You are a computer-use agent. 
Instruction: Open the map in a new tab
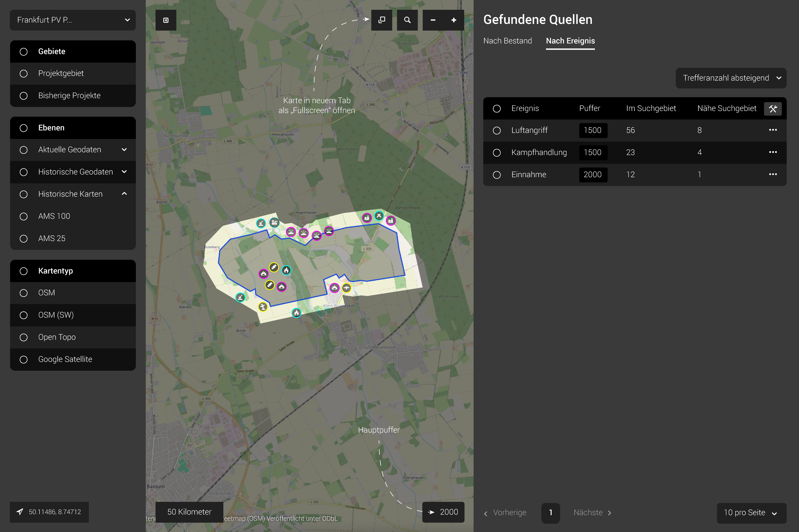(x=382, y=20)
